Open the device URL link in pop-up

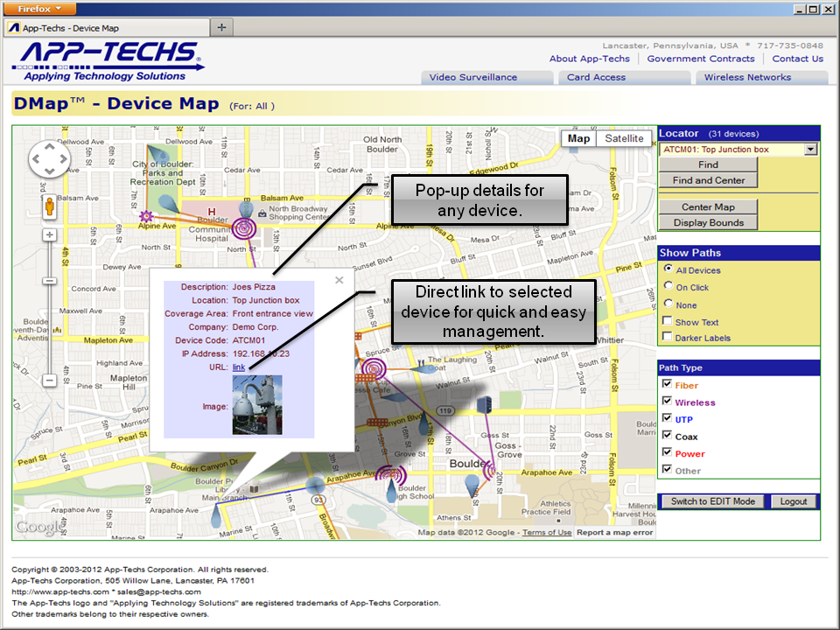click(238, 367)
